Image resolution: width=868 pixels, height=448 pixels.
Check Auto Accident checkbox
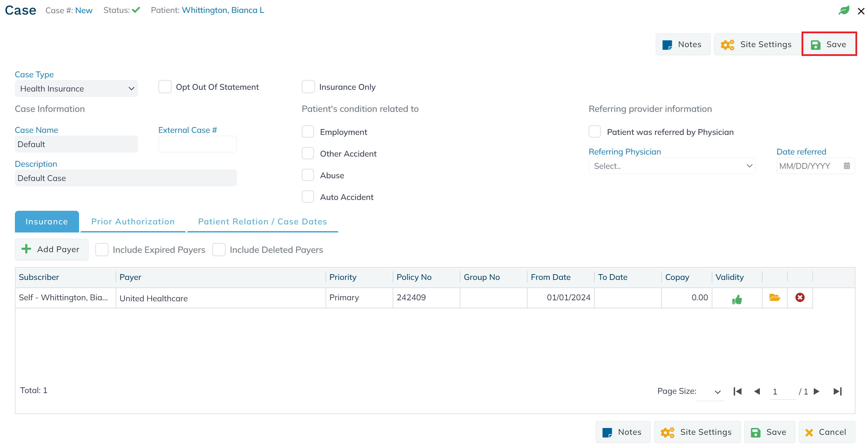308,197
